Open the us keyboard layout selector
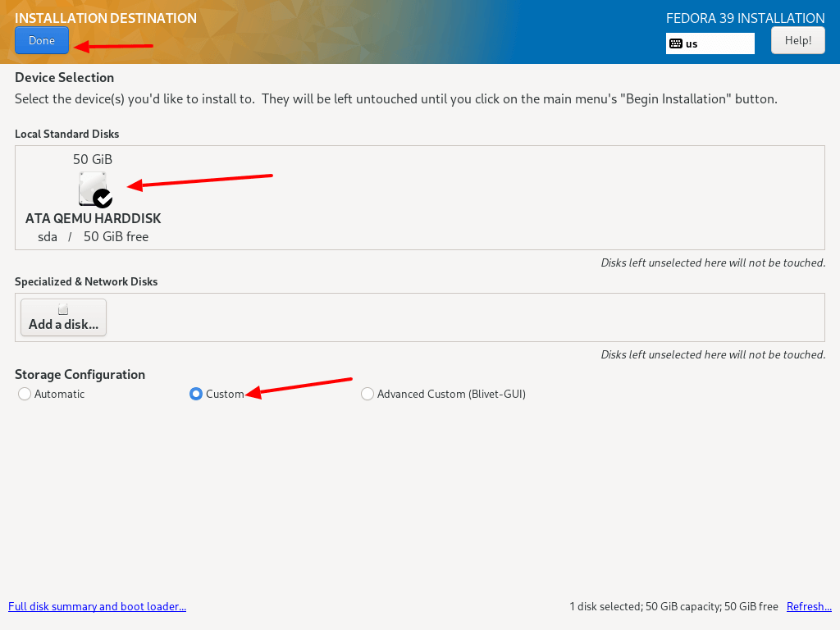This screenshot has height=630, width=840. (x=710, y=43)
